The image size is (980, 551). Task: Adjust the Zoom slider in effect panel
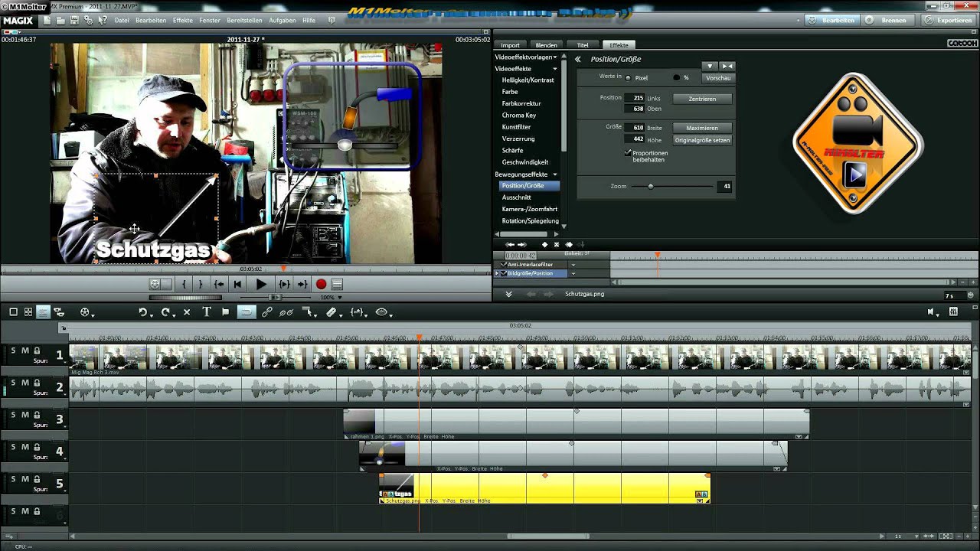(651, 186)
